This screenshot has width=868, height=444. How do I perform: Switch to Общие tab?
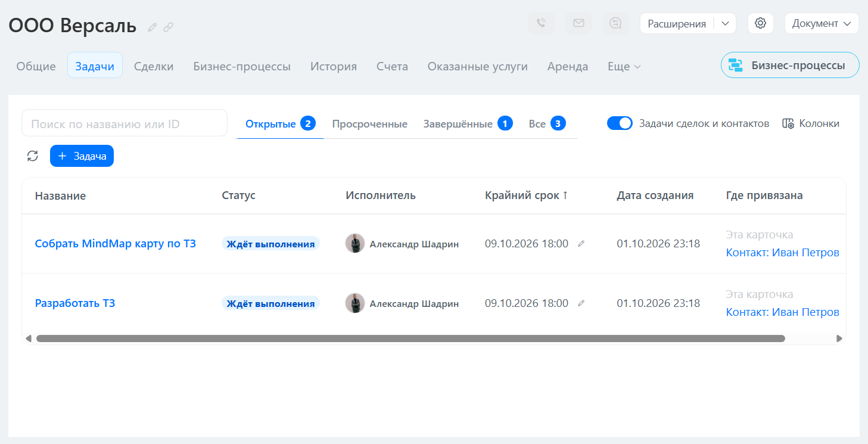(36, 66)
